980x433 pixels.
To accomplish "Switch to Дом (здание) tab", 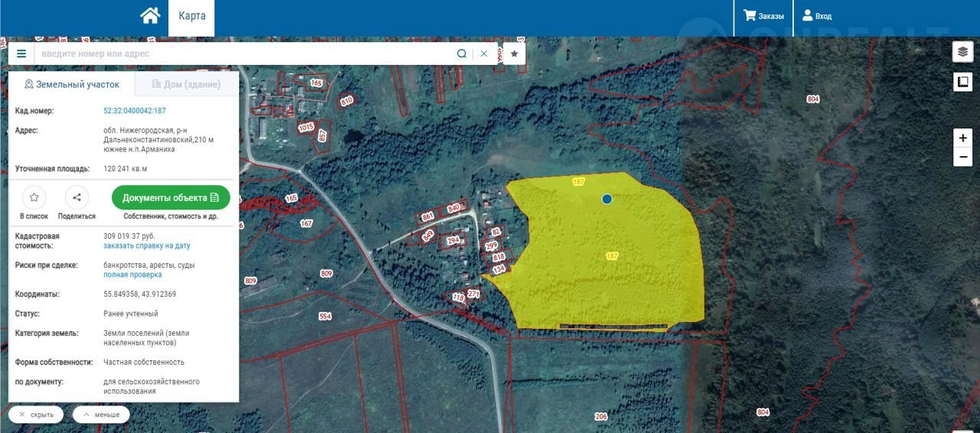I will pos(186,84).
